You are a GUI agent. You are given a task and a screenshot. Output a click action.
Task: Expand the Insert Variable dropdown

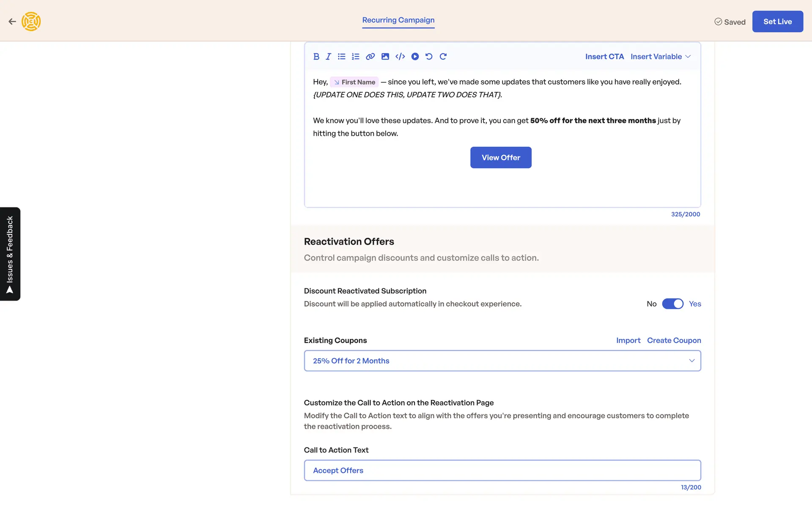pos(660,56)
